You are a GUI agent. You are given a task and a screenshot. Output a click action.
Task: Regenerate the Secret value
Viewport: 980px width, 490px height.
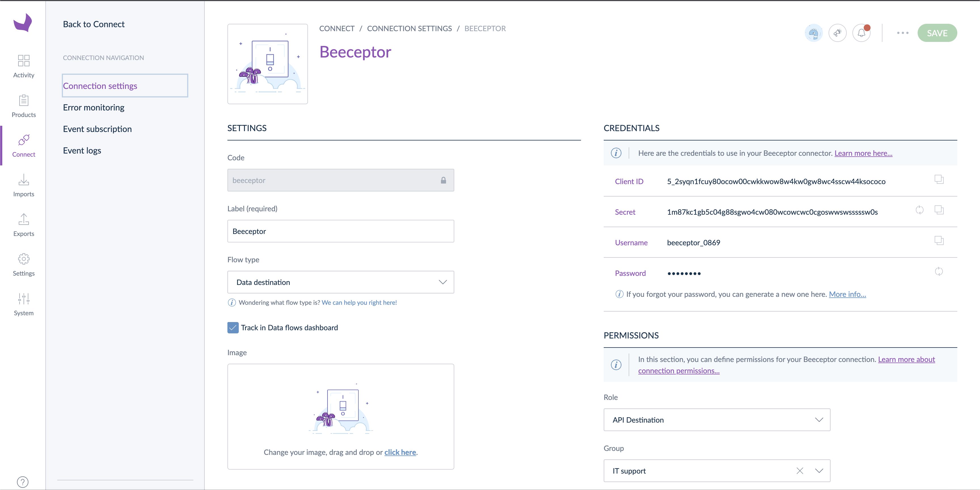coord(920,210)
